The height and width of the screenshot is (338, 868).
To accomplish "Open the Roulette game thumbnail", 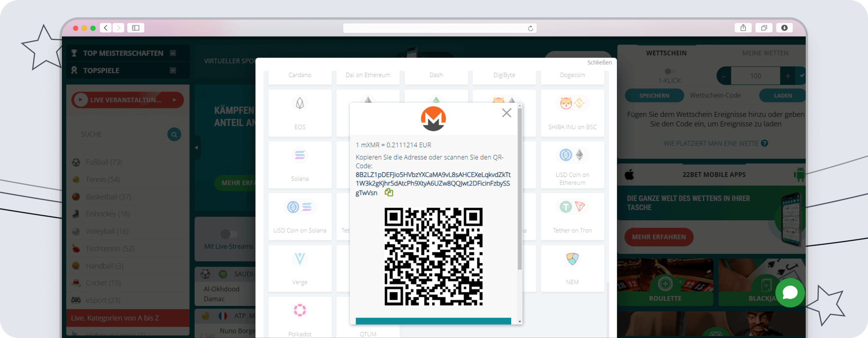I will pos(665,282).
